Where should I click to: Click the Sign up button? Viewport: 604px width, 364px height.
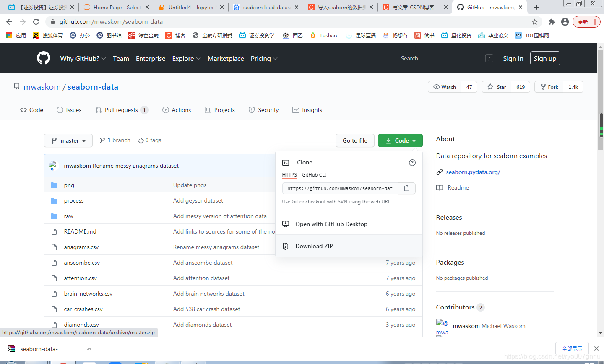[545, 58]
